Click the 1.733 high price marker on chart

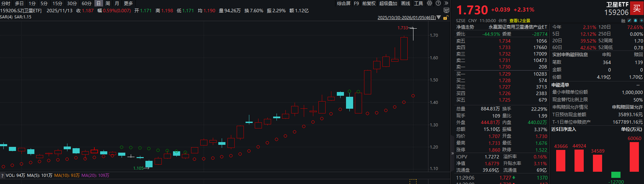403,28
